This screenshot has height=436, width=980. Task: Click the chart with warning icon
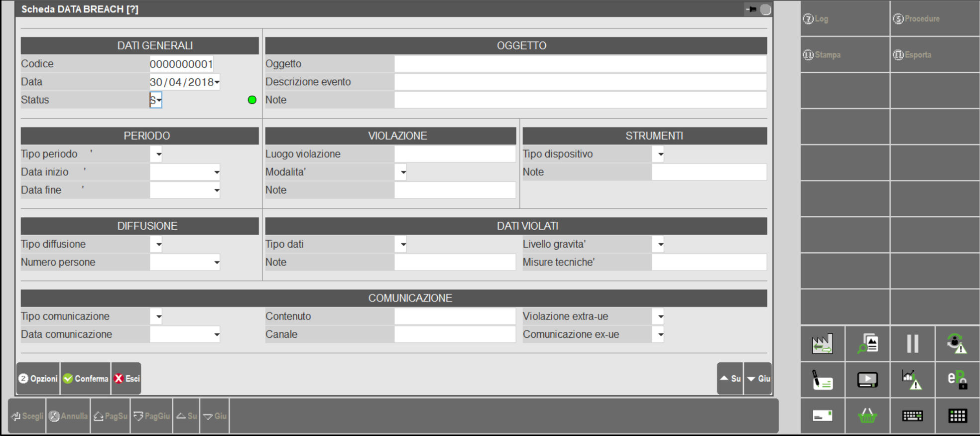[912, 380]
